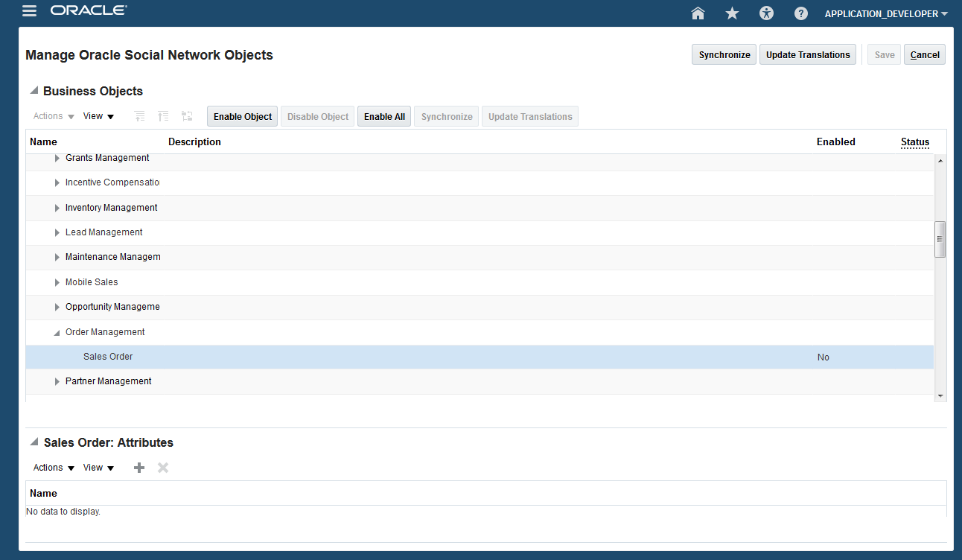Click the Home icon in the top bar
This screenshot has width=962, height=560.
(x=698, y=13)
